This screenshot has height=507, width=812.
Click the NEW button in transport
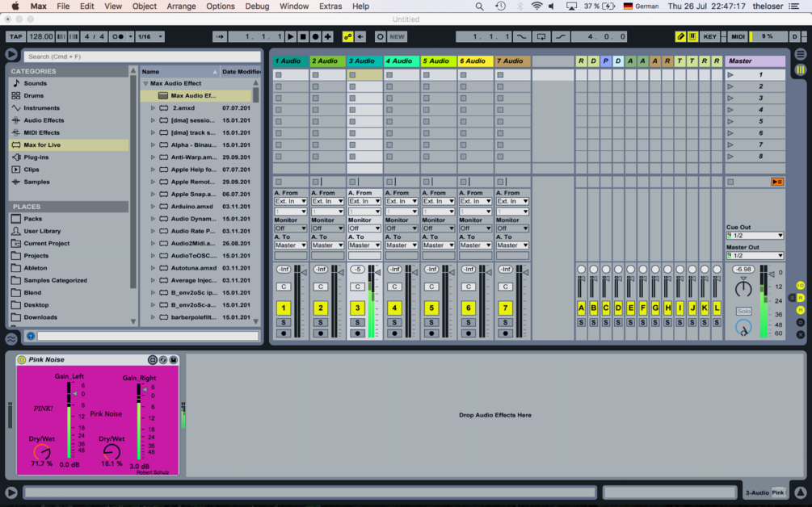point(397,36)
